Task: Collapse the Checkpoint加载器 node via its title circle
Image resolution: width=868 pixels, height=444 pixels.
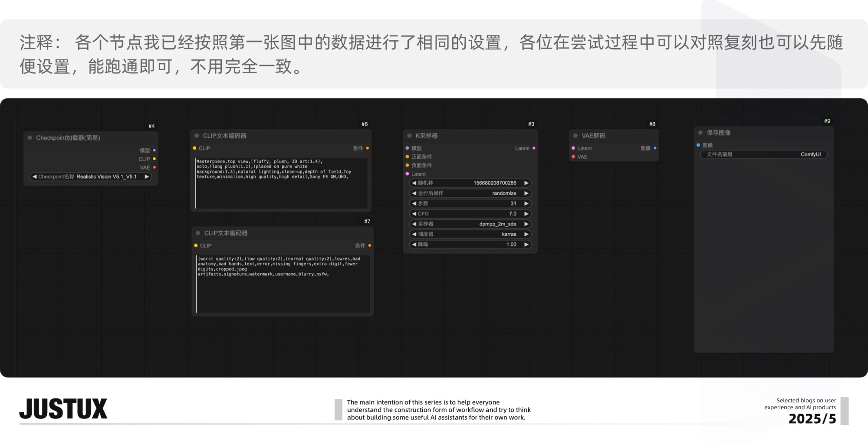Action: [29, 137]
